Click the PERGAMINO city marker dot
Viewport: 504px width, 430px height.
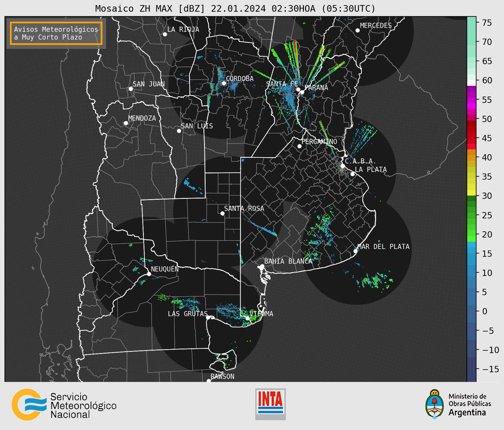click(x=299, y=146)
